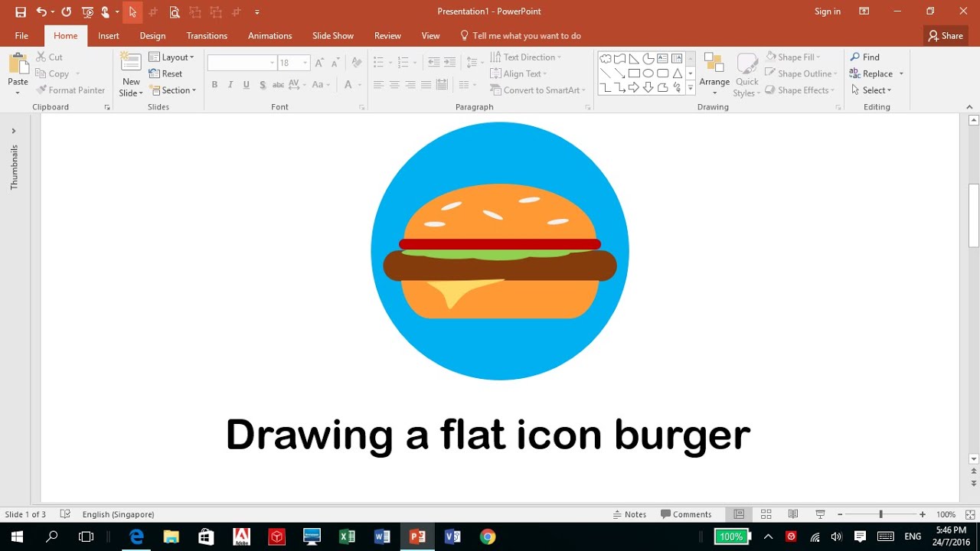Select the Format Painter tool
Screen dimensions: 980x551
(70, 90)
